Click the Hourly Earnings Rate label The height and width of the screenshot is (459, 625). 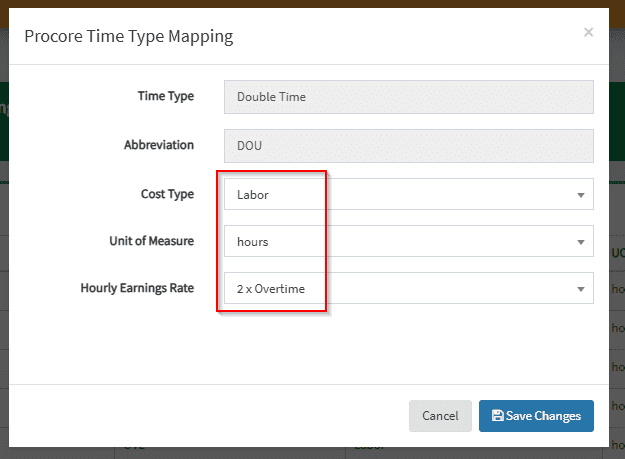137,288
